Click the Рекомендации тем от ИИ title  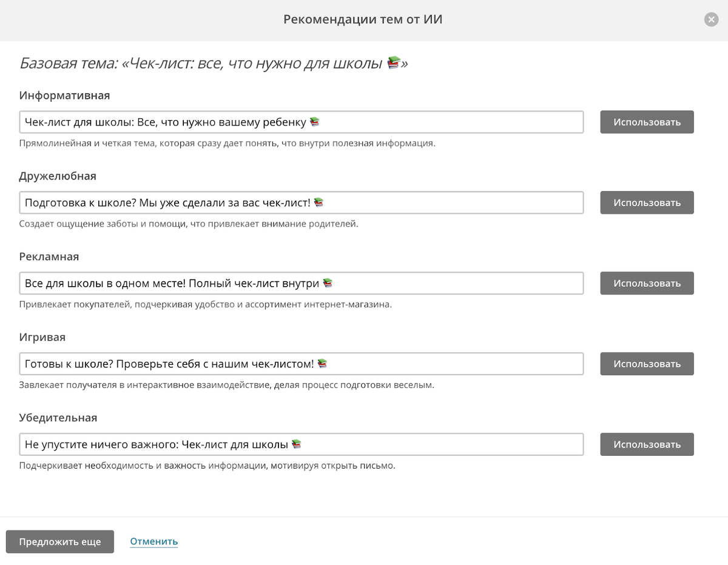pos(363,19)
